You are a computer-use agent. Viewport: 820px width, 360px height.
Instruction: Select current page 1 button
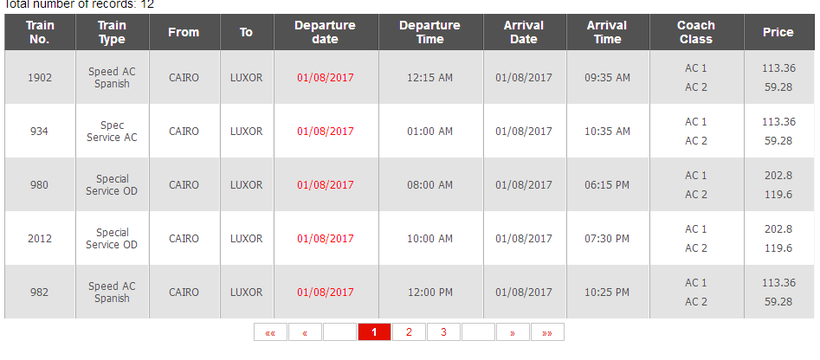pos(374,332)
